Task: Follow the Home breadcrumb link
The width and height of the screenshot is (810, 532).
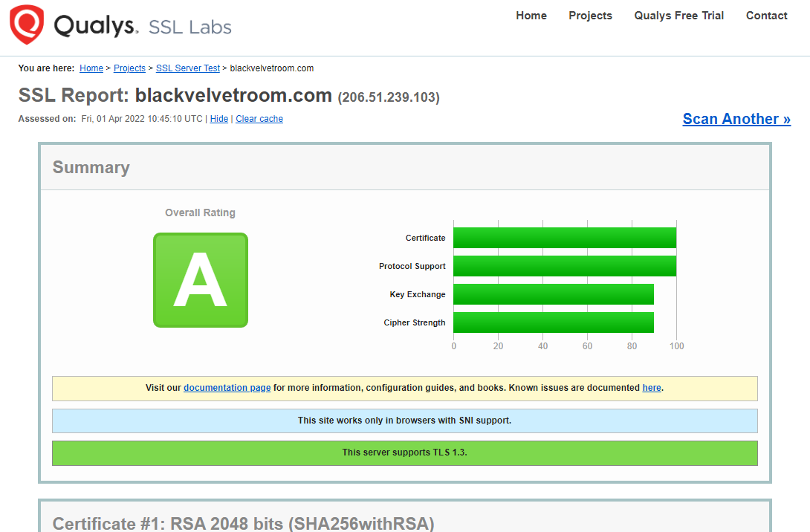Action: click(x=91, y=68)
